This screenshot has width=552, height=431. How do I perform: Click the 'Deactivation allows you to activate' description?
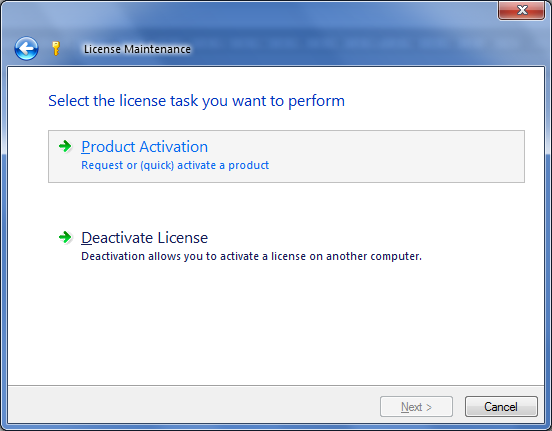(x=251, y=256)
